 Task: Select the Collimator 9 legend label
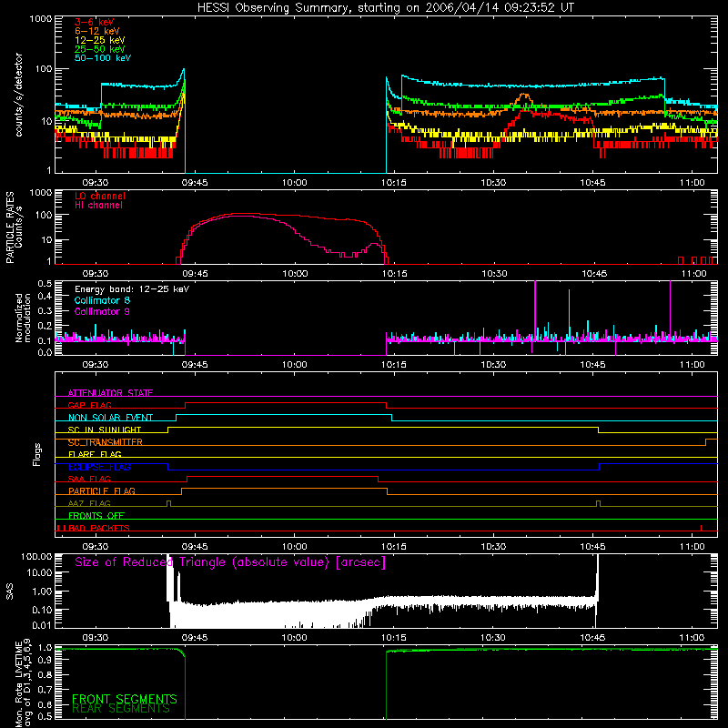(x=102, y=311)
